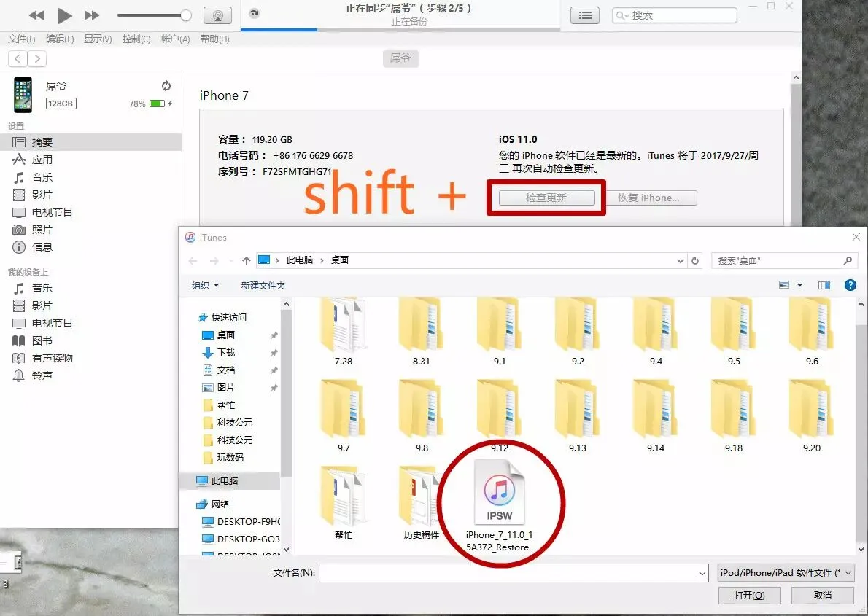868x616 pixels.
Task: Click the blue help icon
Action: pyautogui.click(x=850, y=285)
